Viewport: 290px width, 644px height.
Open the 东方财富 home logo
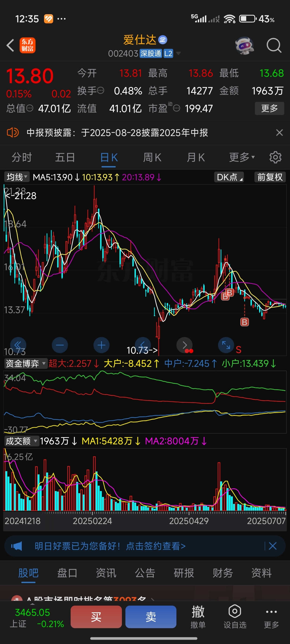point(27,45)
